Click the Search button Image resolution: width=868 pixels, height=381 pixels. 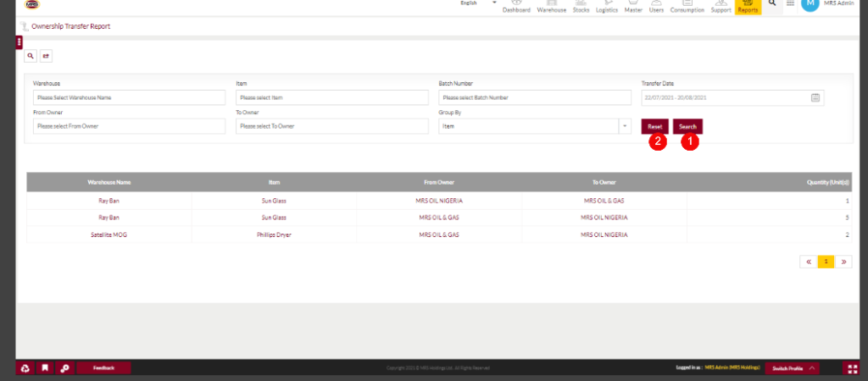pos(688,127)
